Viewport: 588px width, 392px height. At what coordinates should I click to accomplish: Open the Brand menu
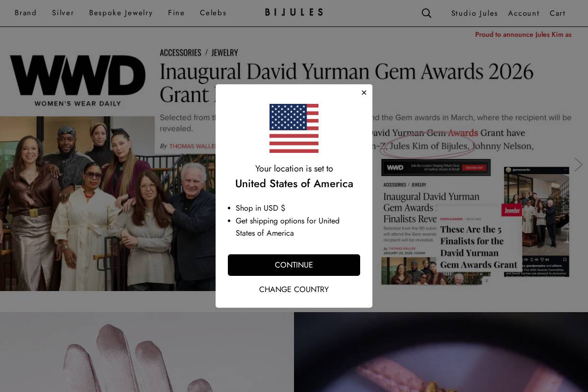click(x=25, y=13)
